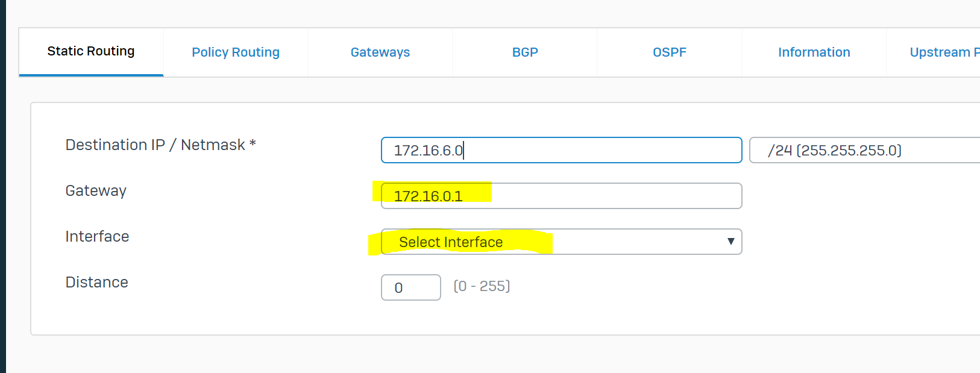
Task: Open the /24 (255.255.255.0) netmask dropdown
Action: coord(864,150)
